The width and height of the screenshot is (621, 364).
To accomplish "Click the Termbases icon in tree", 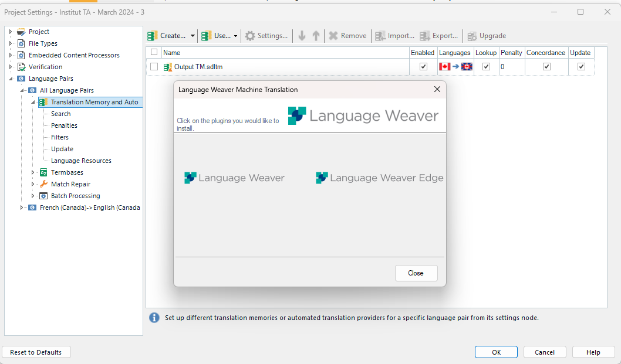I will [x=43, y=172].
